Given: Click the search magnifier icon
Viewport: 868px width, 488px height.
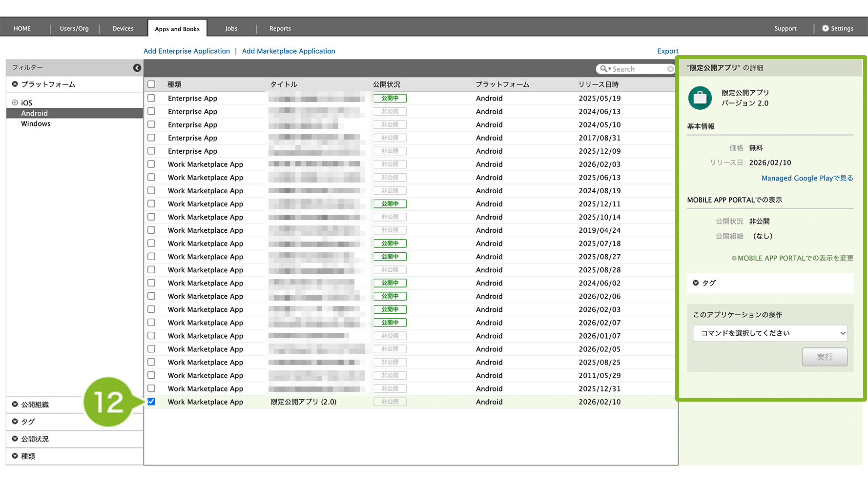Looking at the screenshot, I should (604, 69).
